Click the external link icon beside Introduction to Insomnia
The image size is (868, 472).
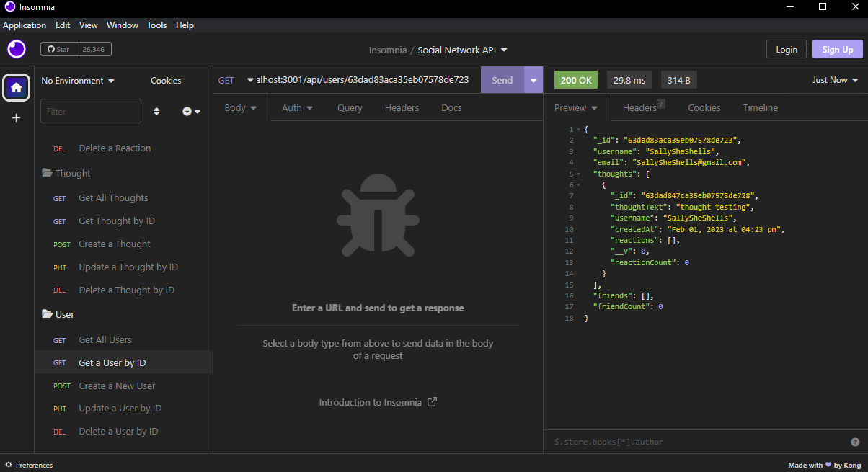pyautogui.click(x=432, y=402)
